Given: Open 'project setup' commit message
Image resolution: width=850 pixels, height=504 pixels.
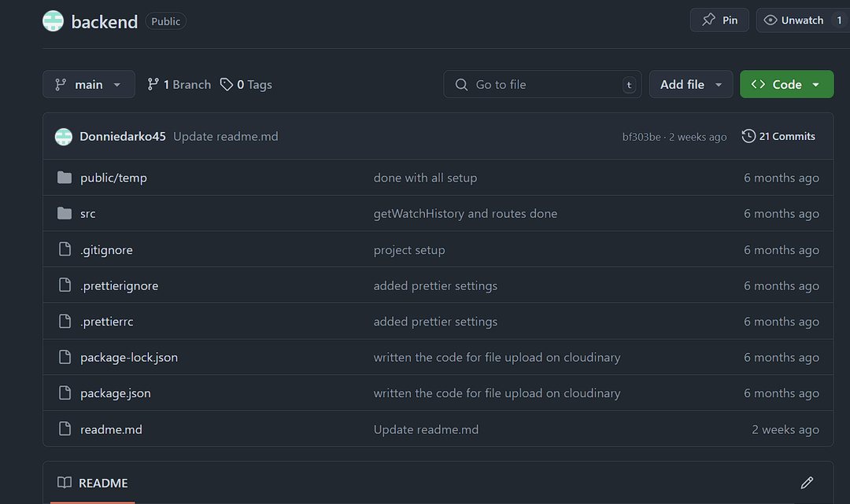Looking at the screenshot, I should (409, 249).
